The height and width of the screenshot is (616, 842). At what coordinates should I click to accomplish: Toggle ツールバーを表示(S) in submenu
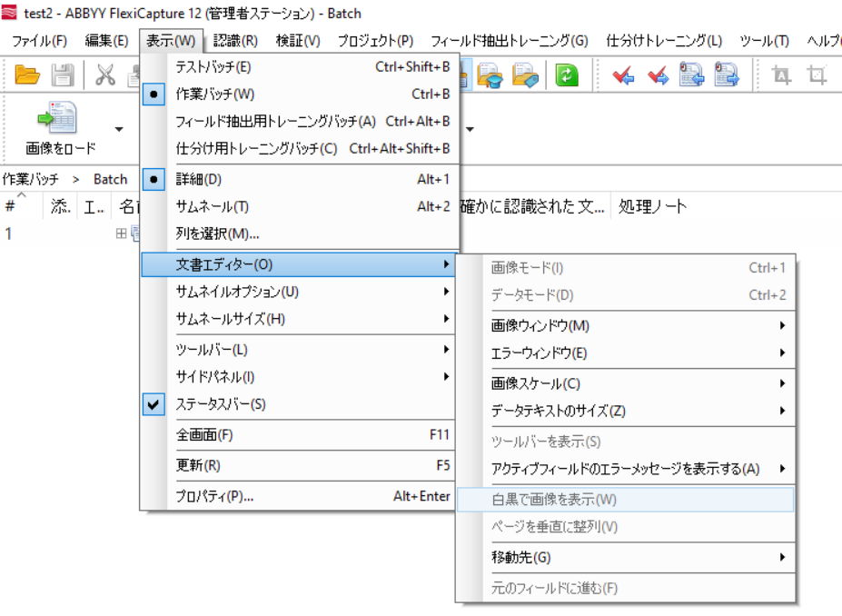[626, 442]
